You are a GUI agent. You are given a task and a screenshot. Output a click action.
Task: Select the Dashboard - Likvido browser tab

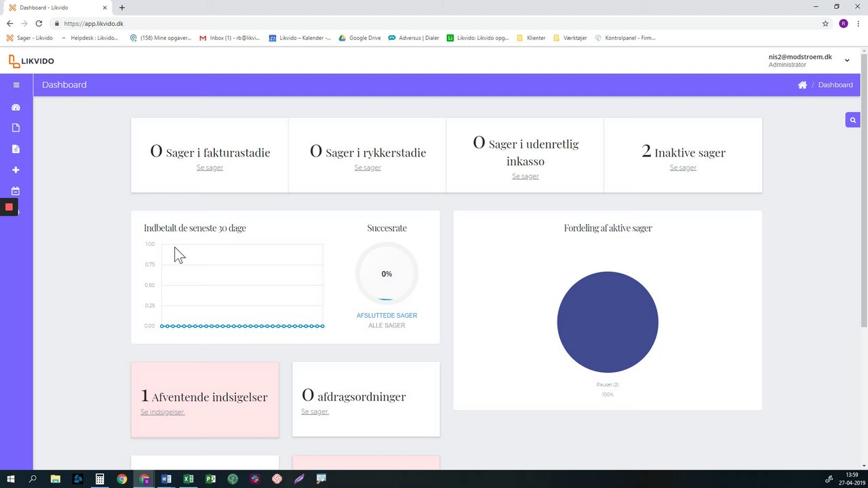coord(58,7)
